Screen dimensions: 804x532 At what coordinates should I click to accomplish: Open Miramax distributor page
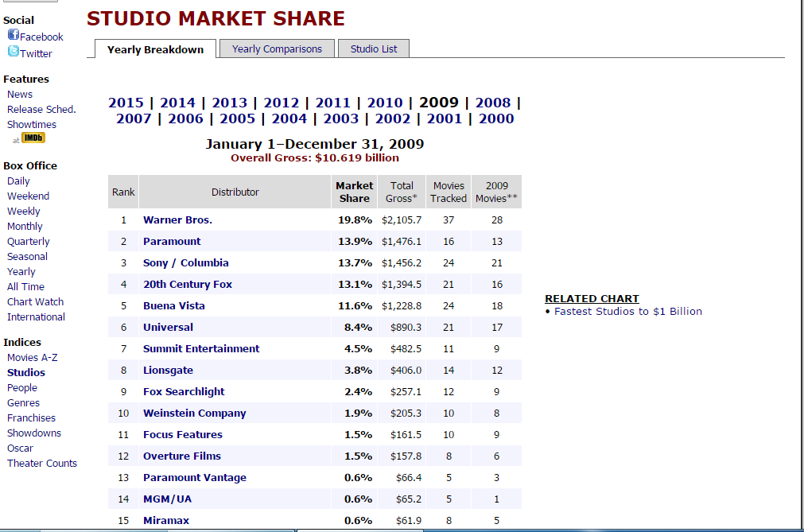click(166, 521)
